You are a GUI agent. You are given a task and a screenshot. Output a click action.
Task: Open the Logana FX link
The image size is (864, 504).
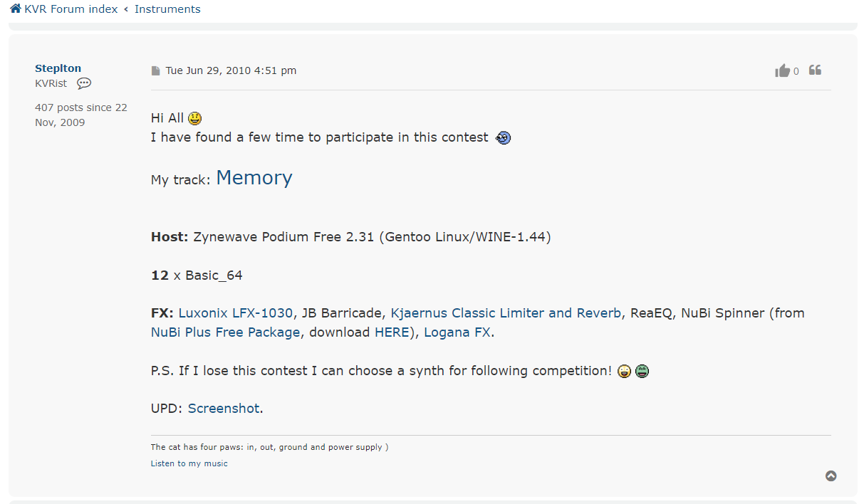(457, 332)
